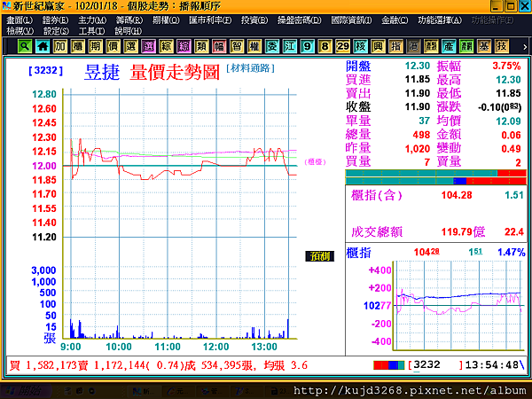Open the 金融(C) menu

(x=395, y=20)
